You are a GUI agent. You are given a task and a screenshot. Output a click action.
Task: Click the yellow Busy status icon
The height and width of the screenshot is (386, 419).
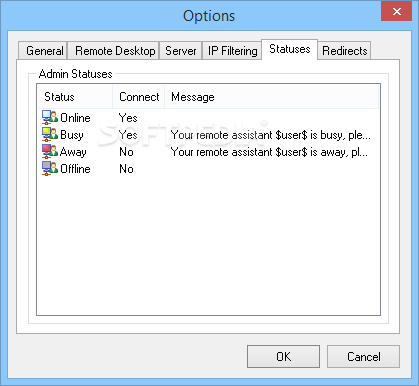coord(50,135)
